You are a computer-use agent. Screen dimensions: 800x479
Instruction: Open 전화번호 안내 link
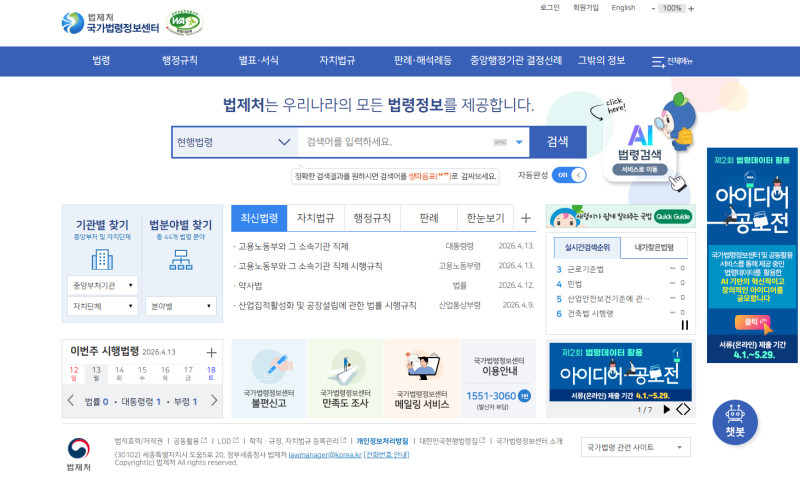click(386, 455)
